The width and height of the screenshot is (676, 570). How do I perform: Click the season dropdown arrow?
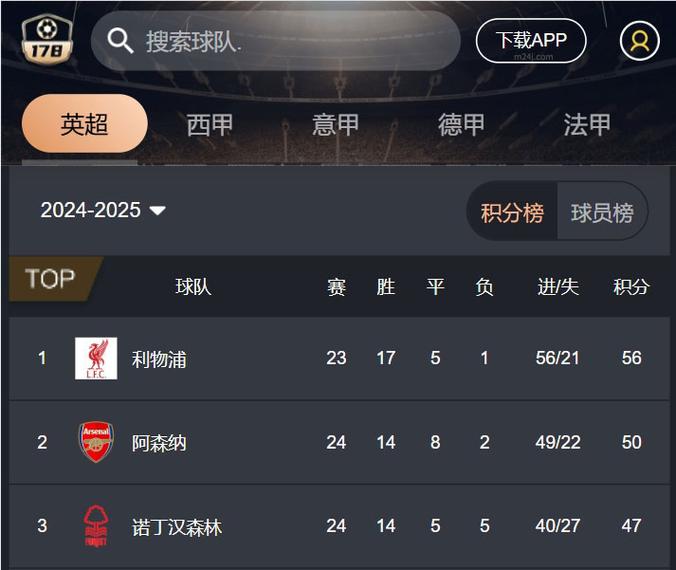tap(157, 211)
